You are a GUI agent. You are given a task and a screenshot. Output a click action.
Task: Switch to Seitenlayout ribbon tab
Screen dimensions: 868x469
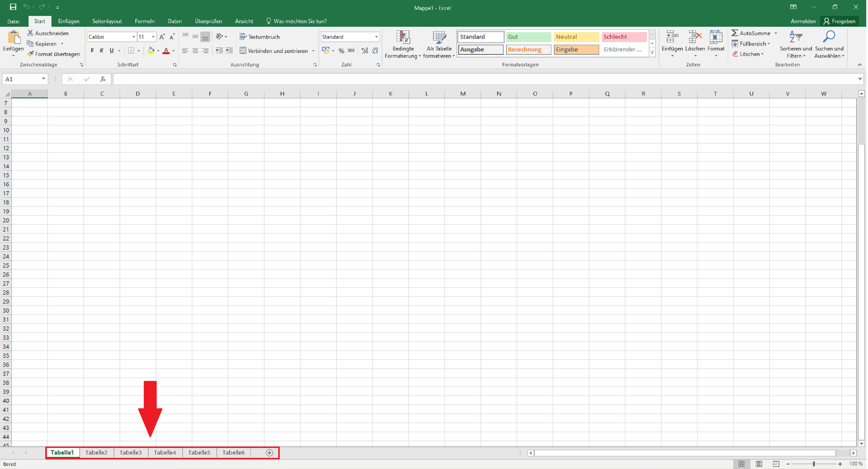107,21
